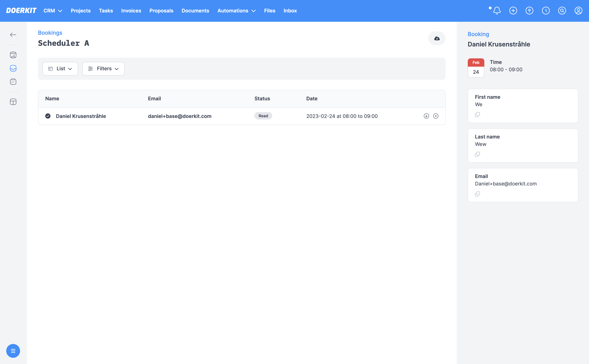Open search from the top bar

562,11
